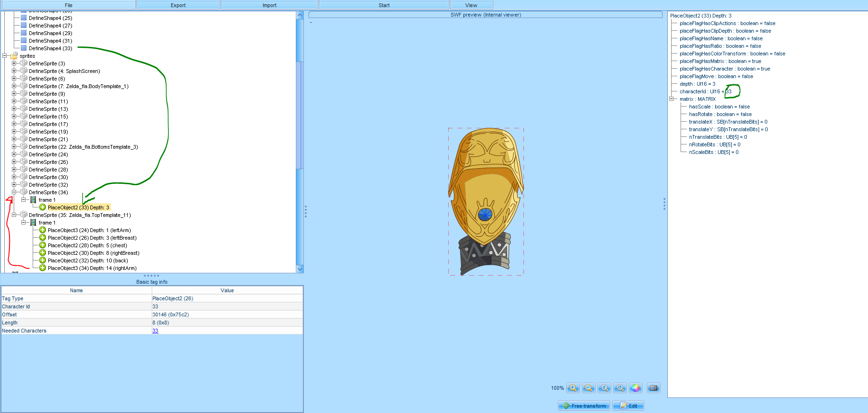Click green plus icon for PlaceObject3 (24) leftArm

tap(43, 230)
